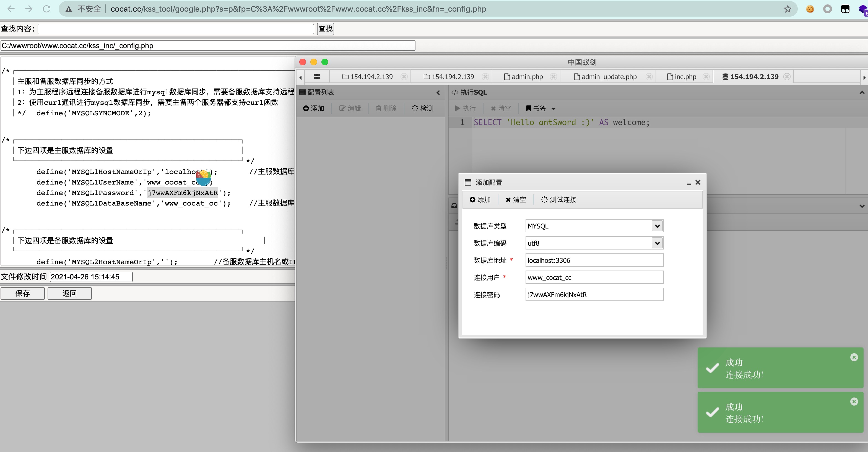Click the 返回 back button

(x=69, y=293)
